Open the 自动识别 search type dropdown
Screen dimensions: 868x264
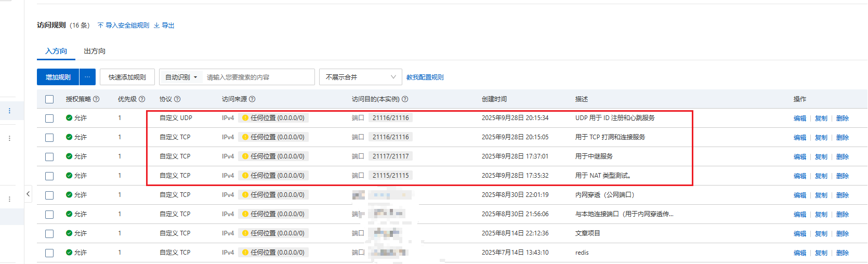click(181, 77)
